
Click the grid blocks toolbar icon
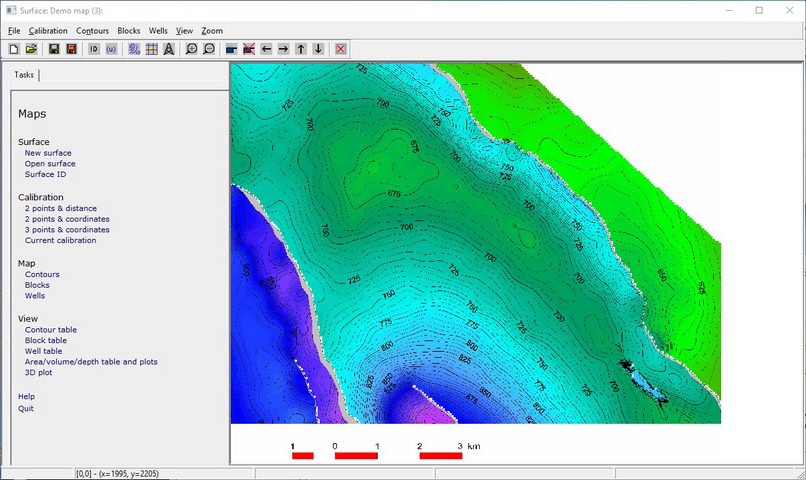(x=151, y=49)
